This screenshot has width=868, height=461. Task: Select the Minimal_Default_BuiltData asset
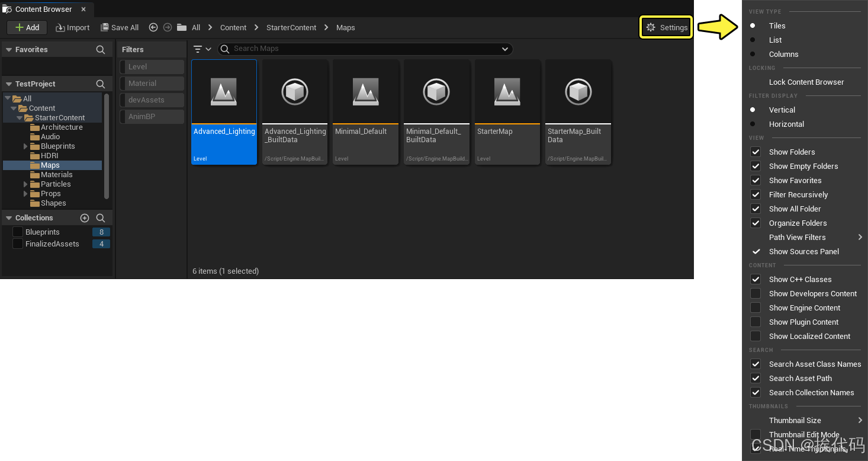tap(436, 112)
